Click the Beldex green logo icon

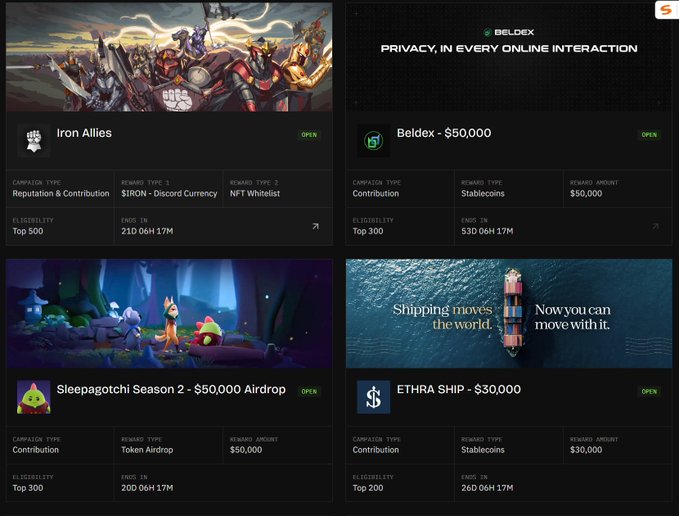pos(373,141)
